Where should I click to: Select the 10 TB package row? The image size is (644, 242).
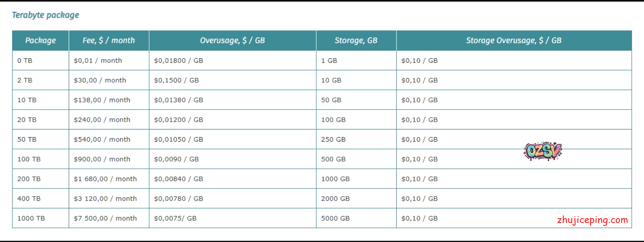coord(27,100)
